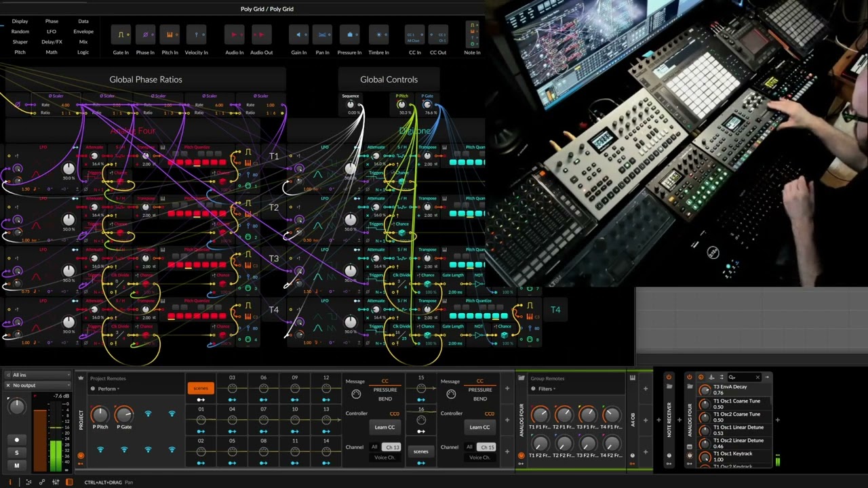Select MIDI slot 14 knob
868x488 pixels.
pos(325,451)
